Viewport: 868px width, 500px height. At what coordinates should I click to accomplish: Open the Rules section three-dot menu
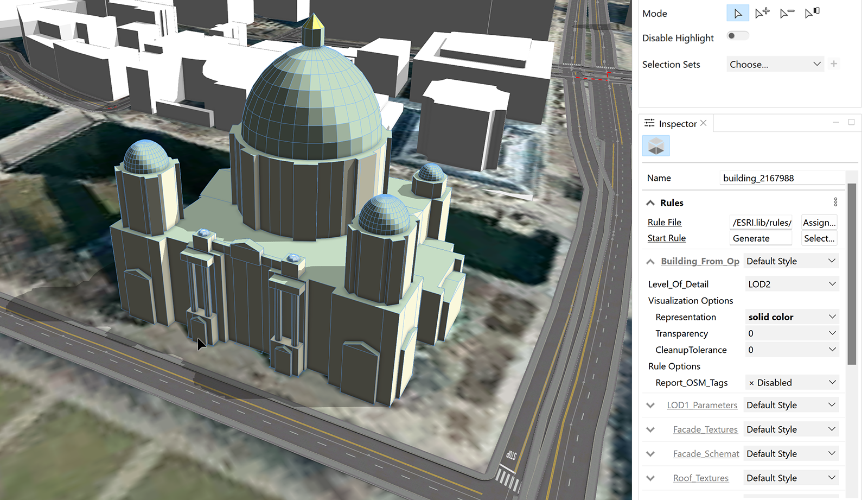[x=835, y=202]
